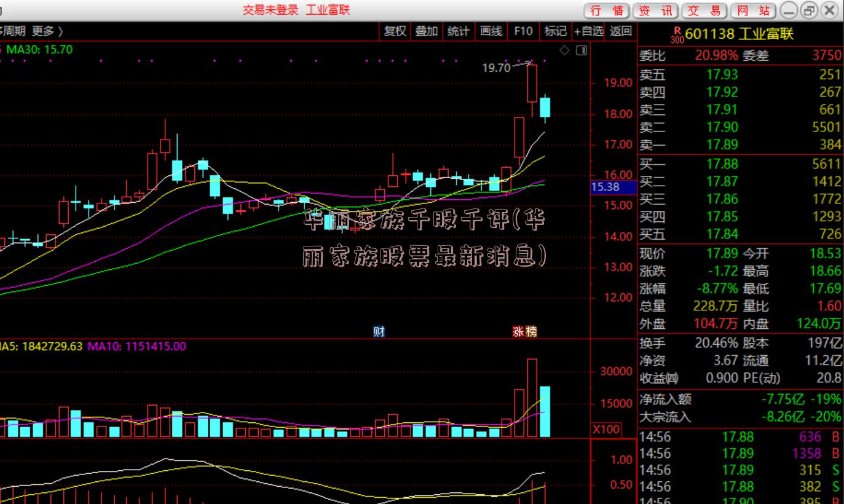
Task: Select the 卖五 17.93 order row
Action: pos(740,74)
